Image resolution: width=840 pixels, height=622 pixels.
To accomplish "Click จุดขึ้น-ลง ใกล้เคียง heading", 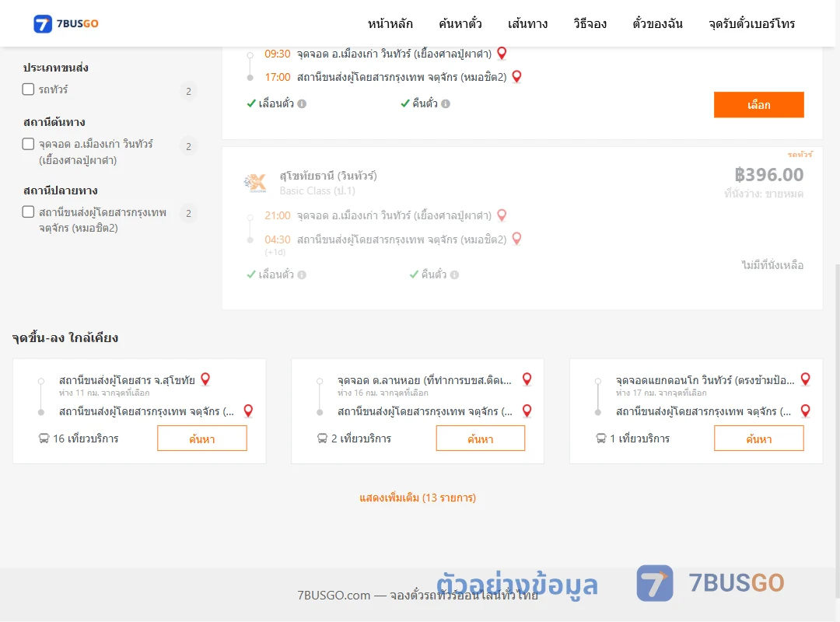I will point(65,338).
